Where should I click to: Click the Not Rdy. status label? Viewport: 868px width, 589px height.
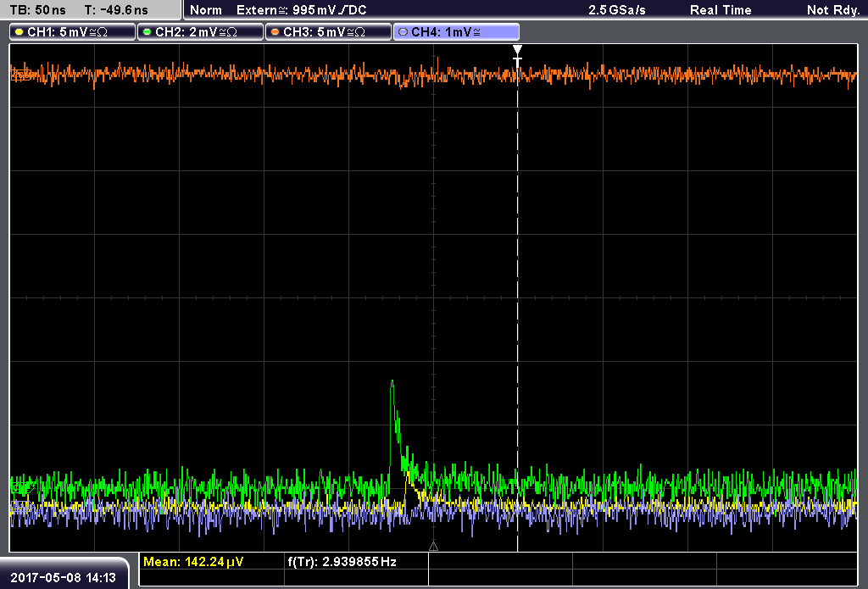click(833, 10)
